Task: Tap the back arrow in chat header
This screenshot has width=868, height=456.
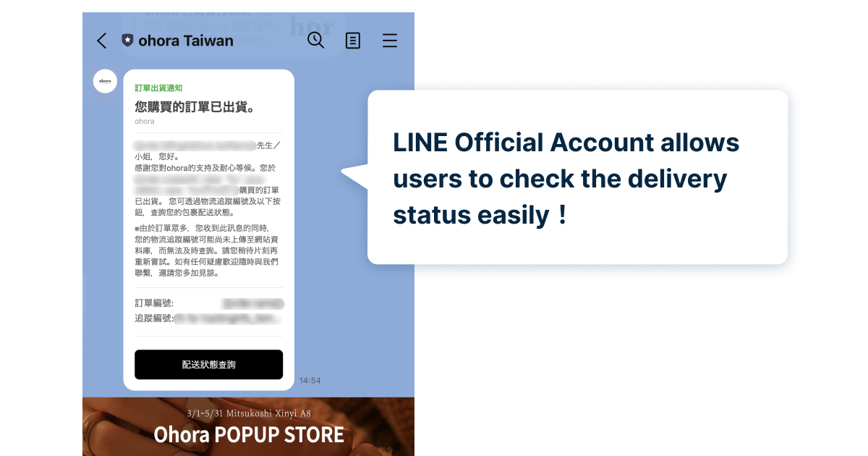Action: (x=102, y=41)
